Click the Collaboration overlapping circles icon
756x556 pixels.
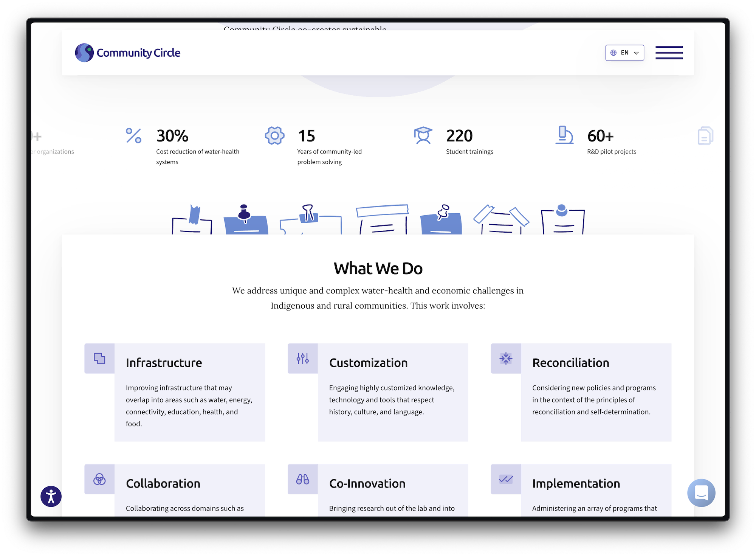pos(99,479)
